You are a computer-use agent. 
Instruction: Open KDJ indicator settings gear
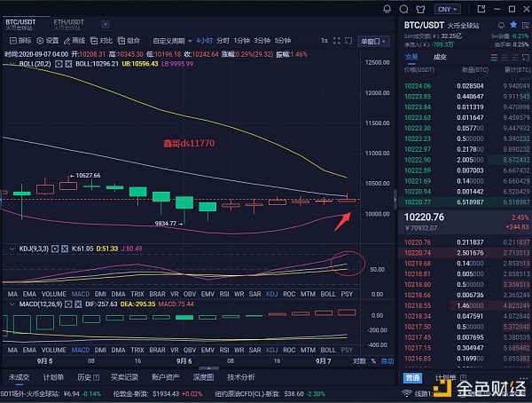coord(55,249)
